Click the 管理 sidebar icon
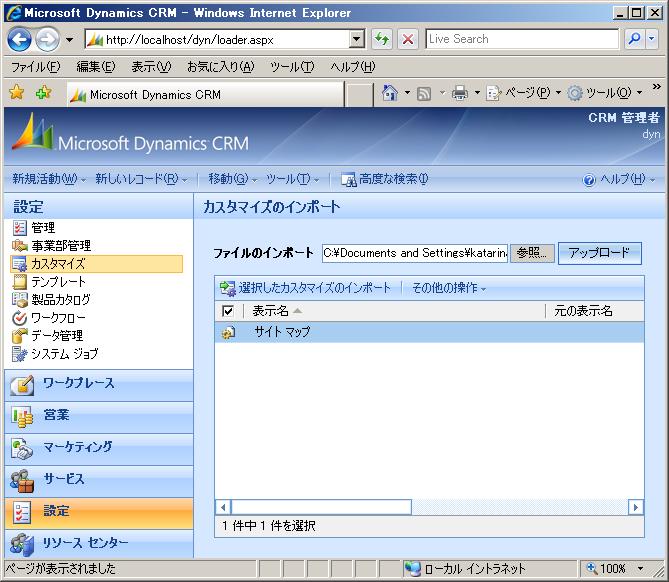The image size is (669, 582). 20,228
